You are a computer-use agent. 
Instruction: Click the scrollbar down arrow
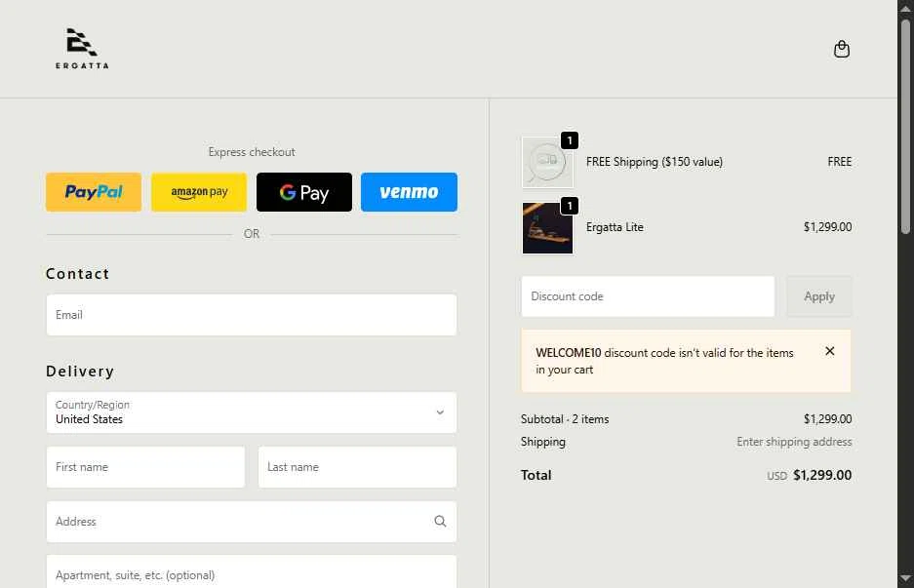[905, 578]
